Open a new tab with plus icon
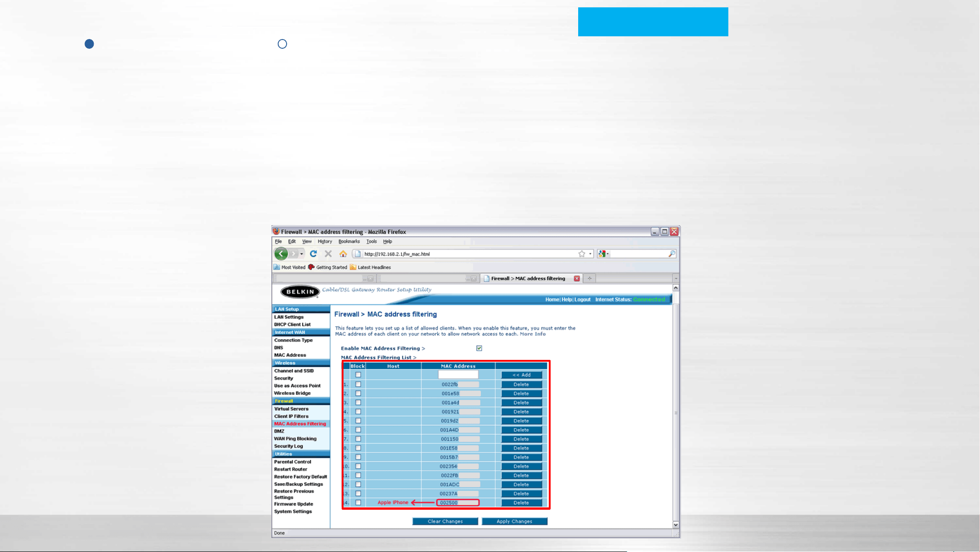The height and width of the screenshot is (552, 980). tap(590, 279)
